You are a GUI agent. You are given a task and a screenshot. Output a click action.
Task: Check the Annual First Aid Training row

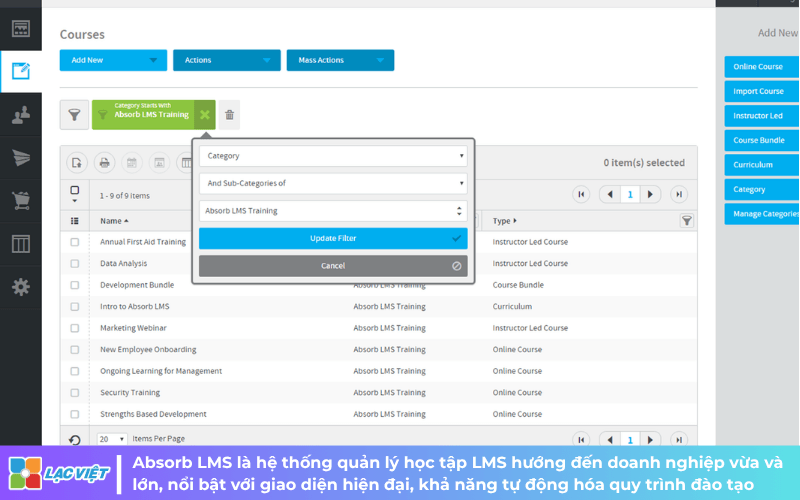click(74, 242)
